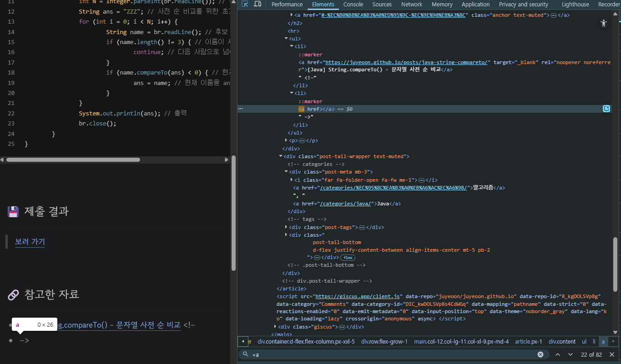Expand the p element node
The width and height of the screenshot is (621, 364).
286,141
